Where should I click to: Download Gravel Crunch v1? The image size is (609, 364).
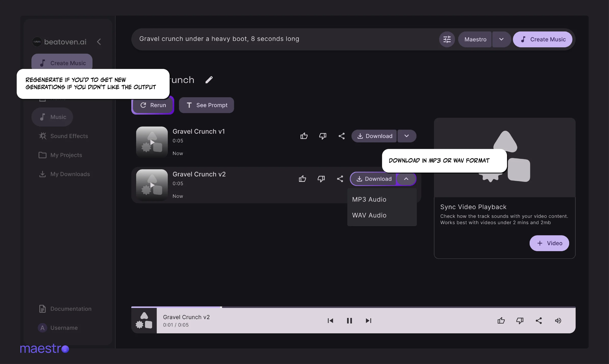(x=374, y=136)
